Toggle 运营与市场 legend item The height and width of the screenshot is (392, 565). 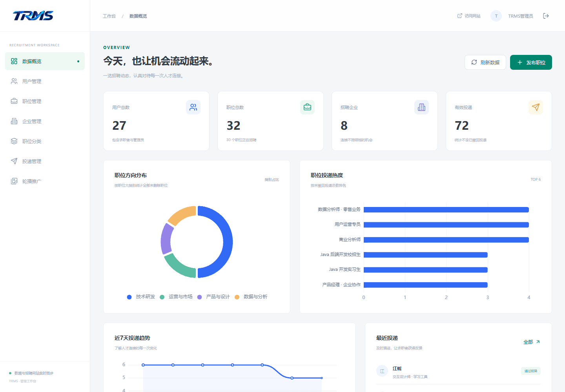click(x=176, y=297)
